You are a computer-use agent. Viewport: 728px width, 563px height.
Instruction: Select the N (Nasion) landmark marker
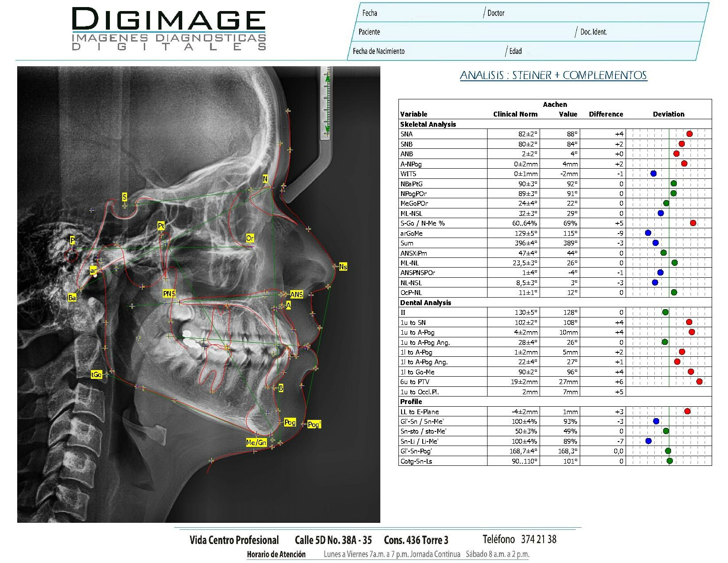coord(265,179)
